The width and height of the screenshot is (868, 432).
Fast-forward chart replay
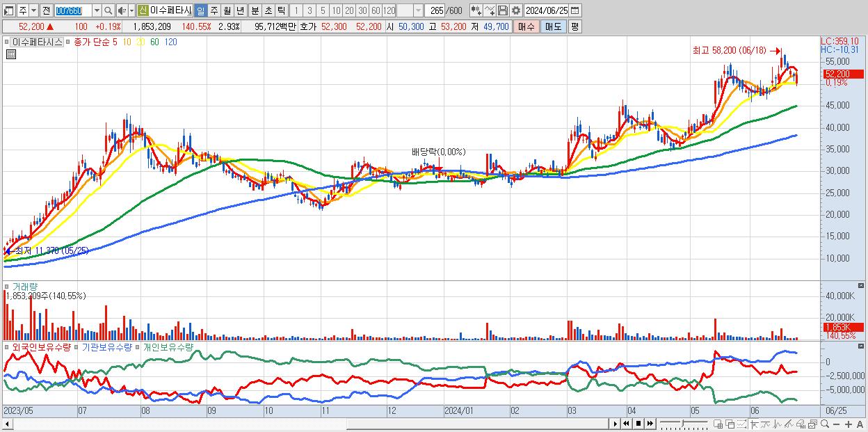pyautogui.click(x=650, y=424)
